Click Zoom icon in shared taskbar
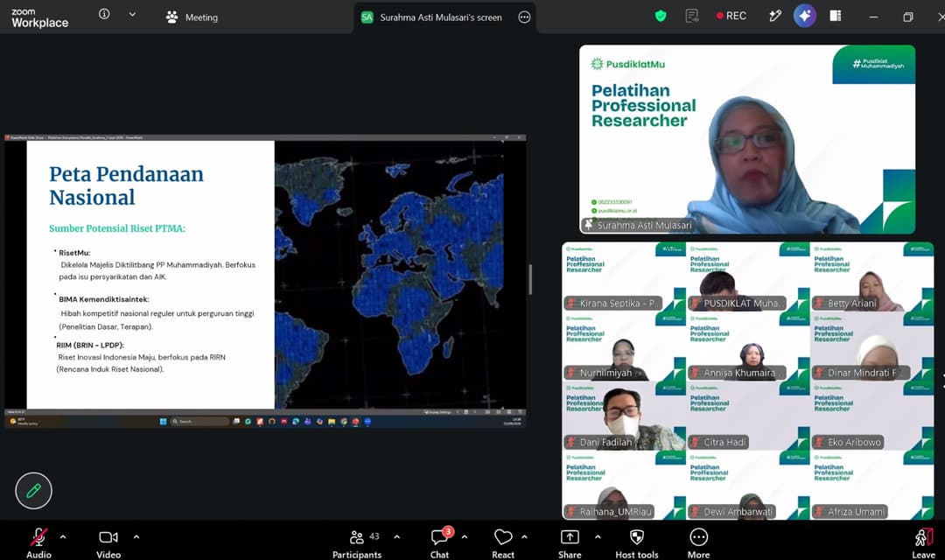Screen dimensions: 945x560 367,422
